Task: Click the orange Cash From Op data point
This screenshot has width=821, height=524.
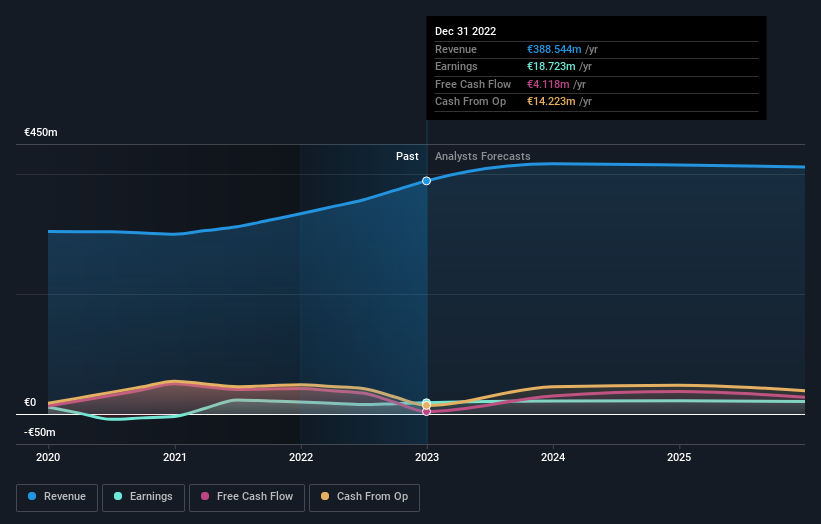Action: tap(426, 406)
